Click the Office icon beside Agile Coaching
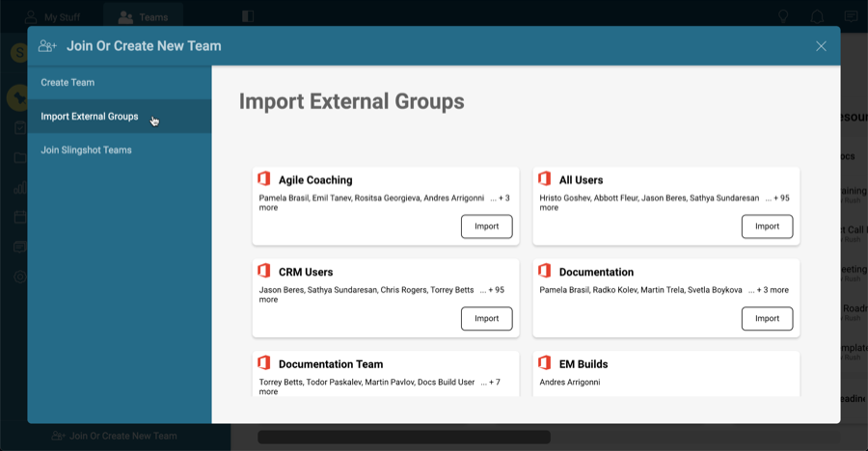The image size is (868, 451). pyautogui.click(x=263, y=179)
